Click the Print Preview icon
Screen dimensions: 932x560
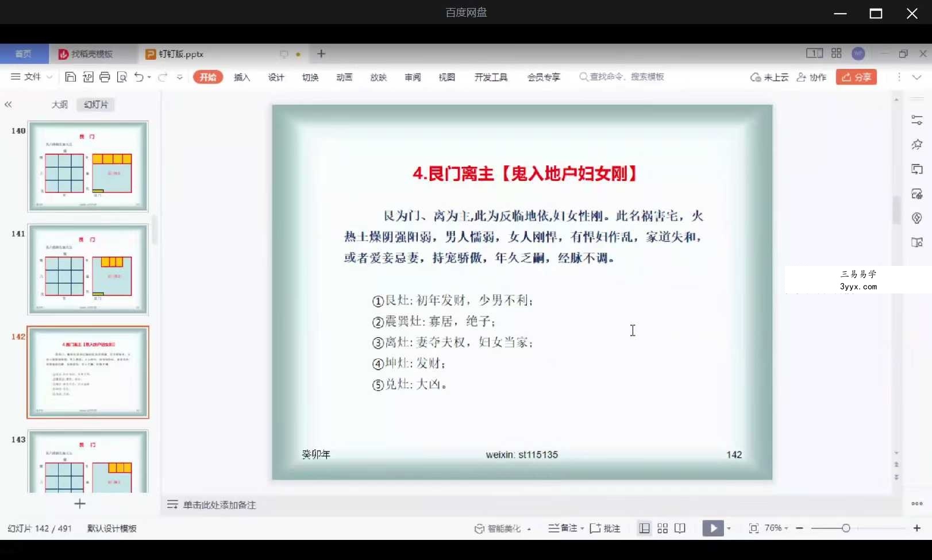pos(122,77)
